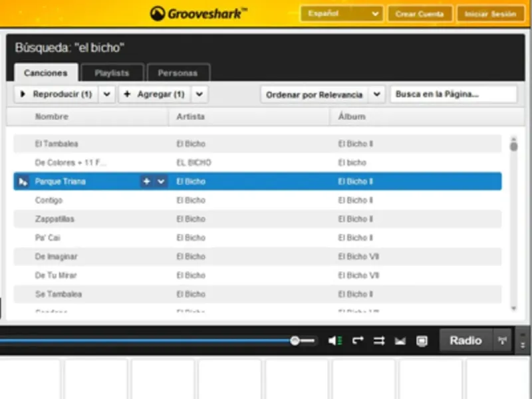Screen dimensions: 532x399
Task: Select song Pa' Cai
Action: click(48, 237)
